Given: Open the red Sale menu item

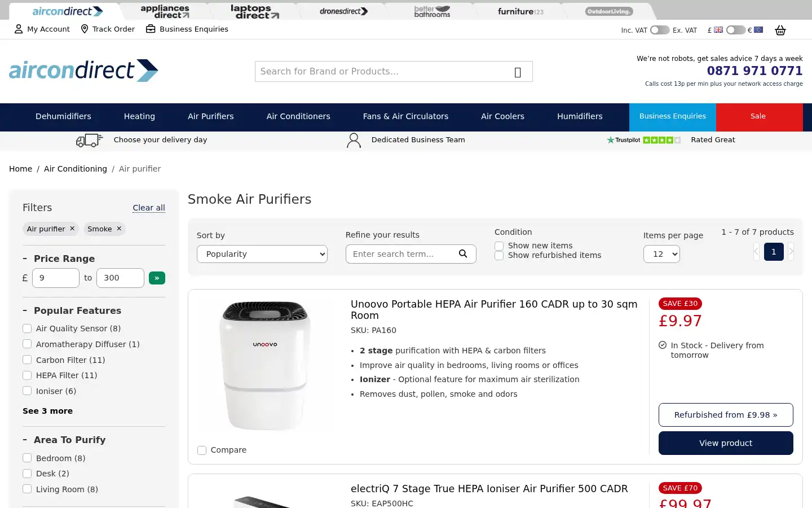Looking at the screenshot, I should tap(759, 116).
